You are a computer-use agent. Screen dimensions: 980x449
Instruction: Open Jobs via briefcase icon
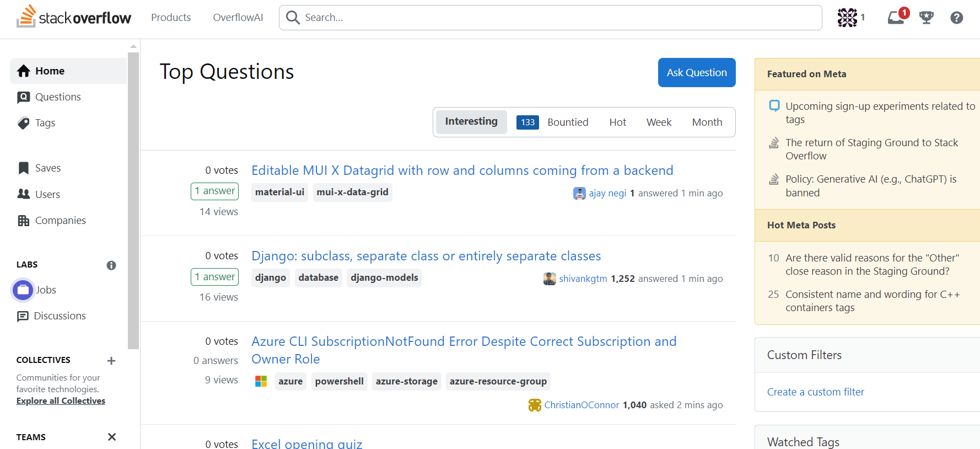coord(23,290)
